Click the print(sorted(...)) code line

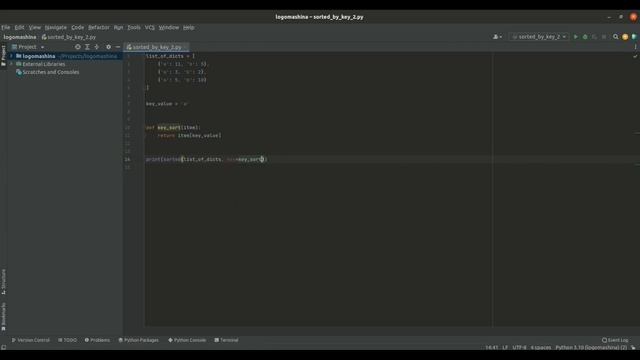click(x=207, y=159)
